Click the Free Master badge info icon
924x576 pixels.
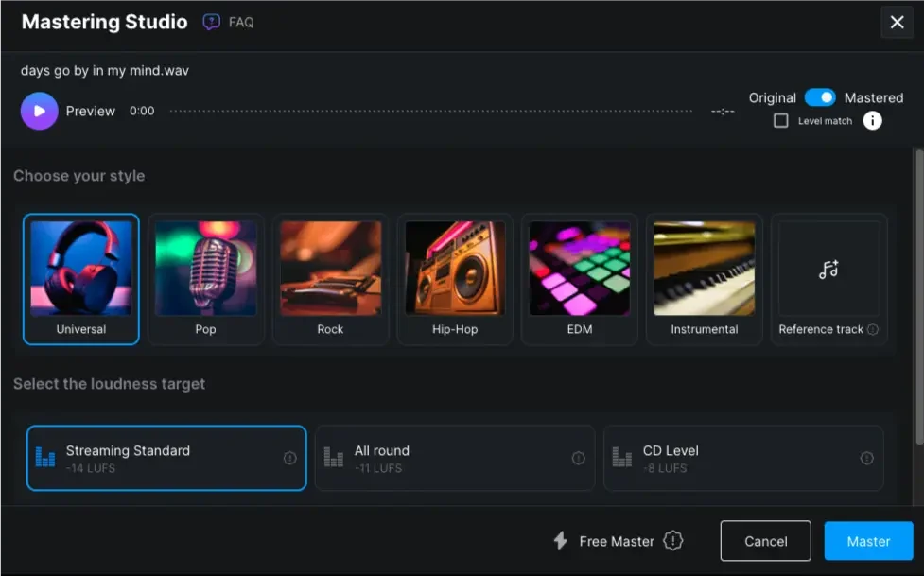(x=672, y=541)
